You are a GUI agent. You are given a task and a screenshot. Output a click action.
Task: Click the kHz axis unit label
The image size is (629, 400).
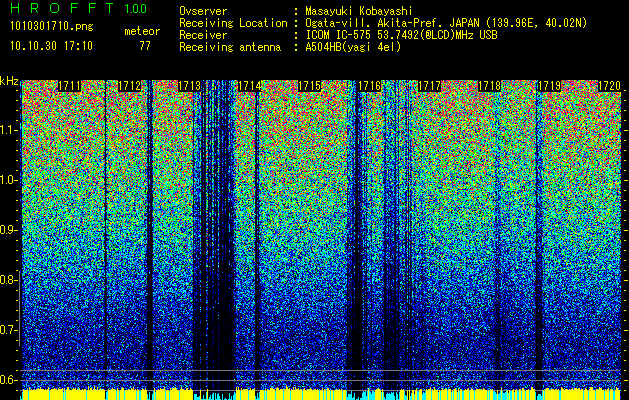coord(9,81)
